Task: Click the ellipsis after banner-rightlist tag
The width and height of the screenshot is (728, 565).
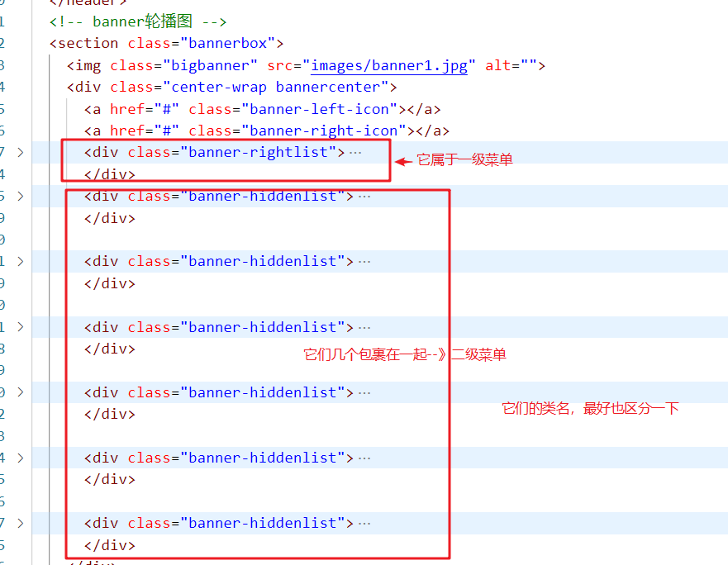Action: pyautogui.click(x=355, y=153)
